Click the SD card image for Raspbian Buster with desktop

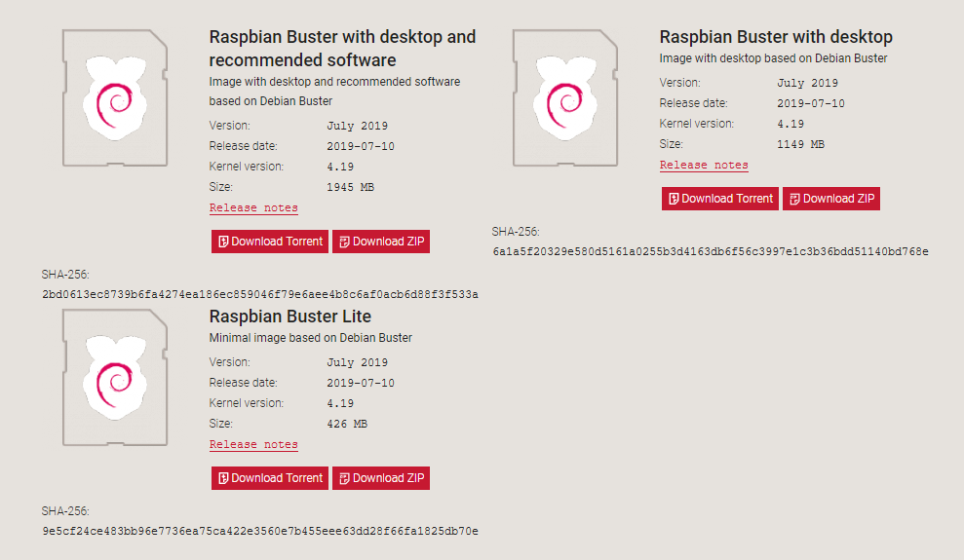(x=565, y=97)
